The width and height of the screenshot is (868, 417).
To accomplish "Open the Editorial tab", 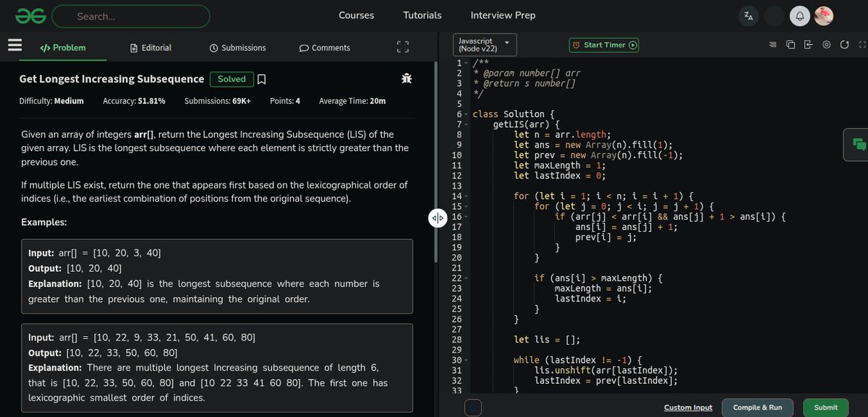I will point(150,48).
